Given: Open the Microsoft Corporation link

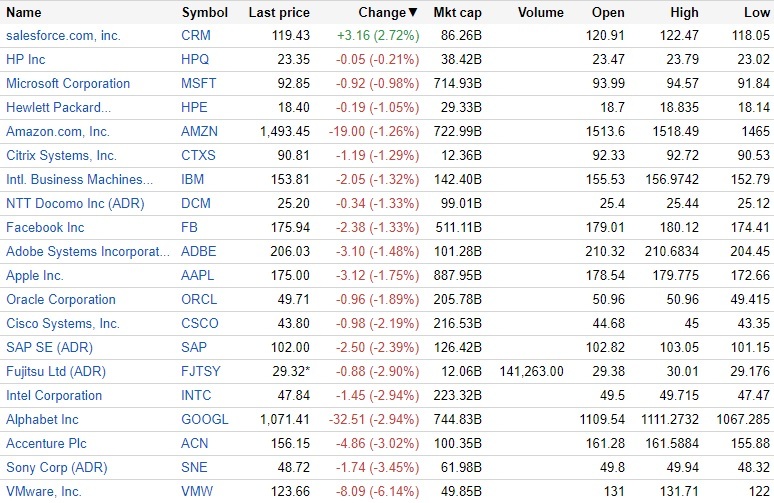Looking at the screenshot, I should pos(68,84).
